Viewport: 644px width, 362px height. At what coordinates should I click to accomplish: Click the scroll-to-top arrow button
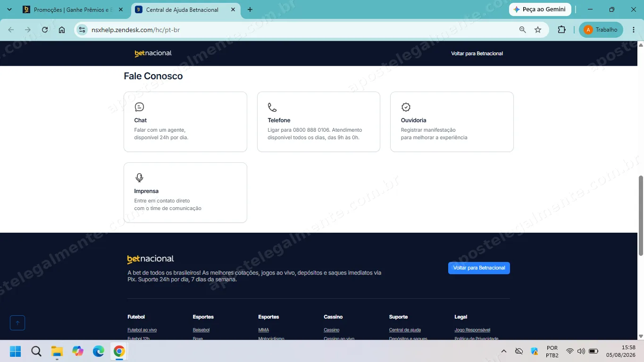[x=17, y=323]
